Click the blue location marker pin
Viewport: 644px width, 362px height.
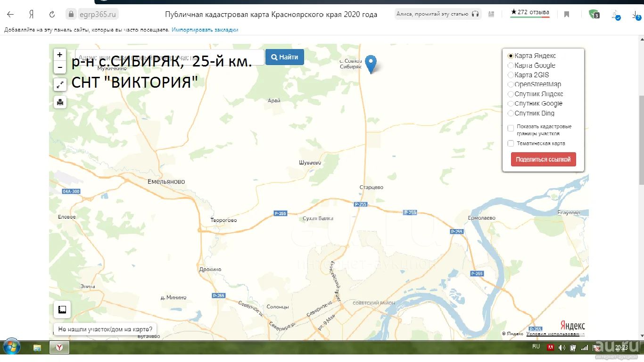click(371, 64)
